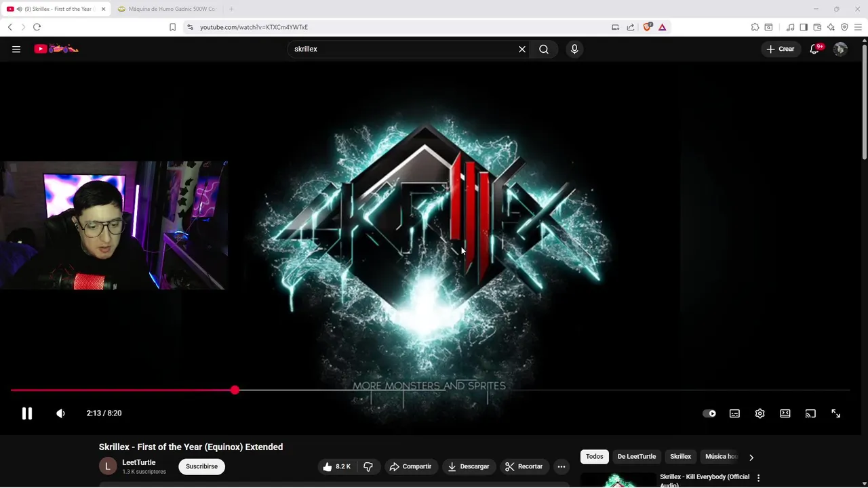Image resolution: width=868 pixels, height=488 pixels.
Task: Cast video using the cast icon
Action: click(x=810, y=413)
